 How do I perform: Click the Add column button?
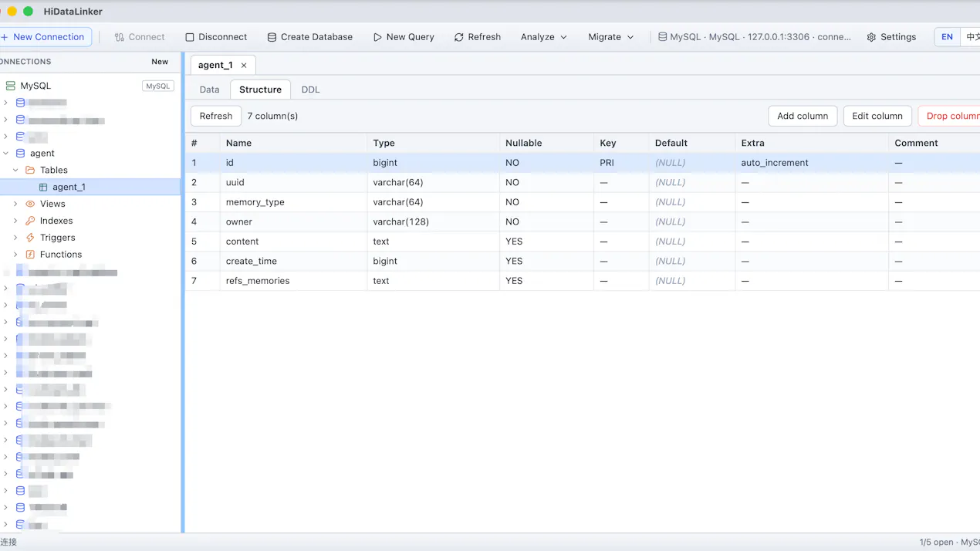pyautogui.click(x=803, y=116)
